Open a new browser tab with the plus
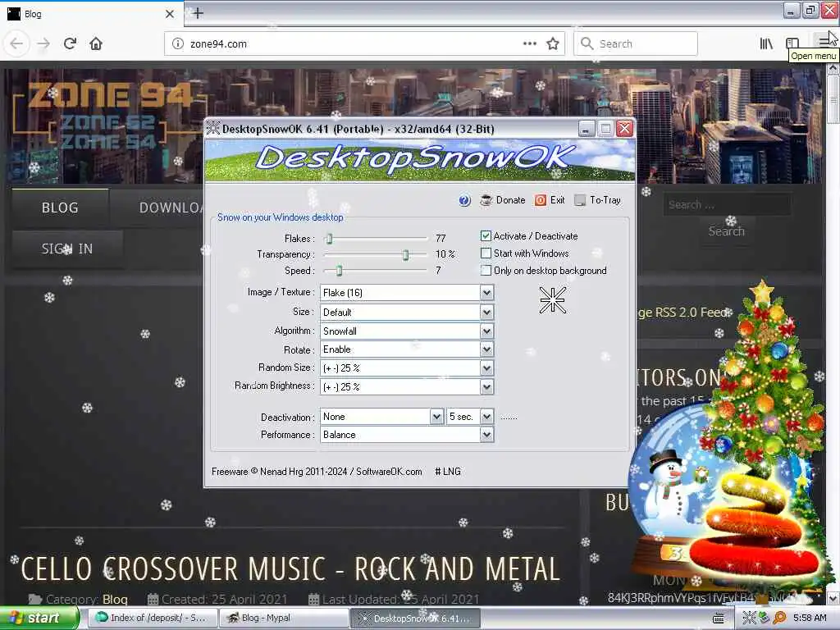840x630 pixels. pos(198,13)
